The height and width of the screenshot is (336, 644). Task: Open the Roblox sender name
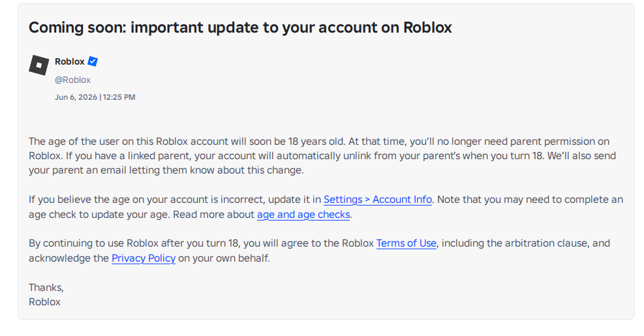(x=69, y=61)
